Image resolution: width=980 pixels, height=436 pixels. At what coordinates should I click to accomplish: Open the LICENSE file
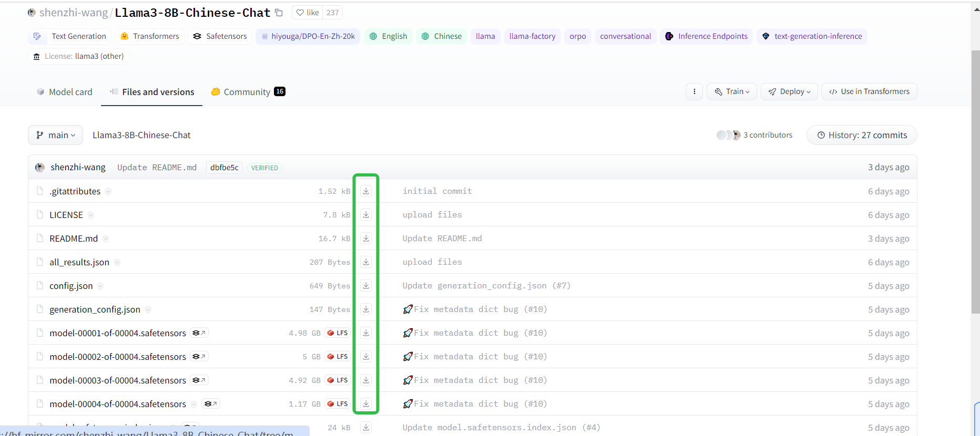click(x=66, y=215)
